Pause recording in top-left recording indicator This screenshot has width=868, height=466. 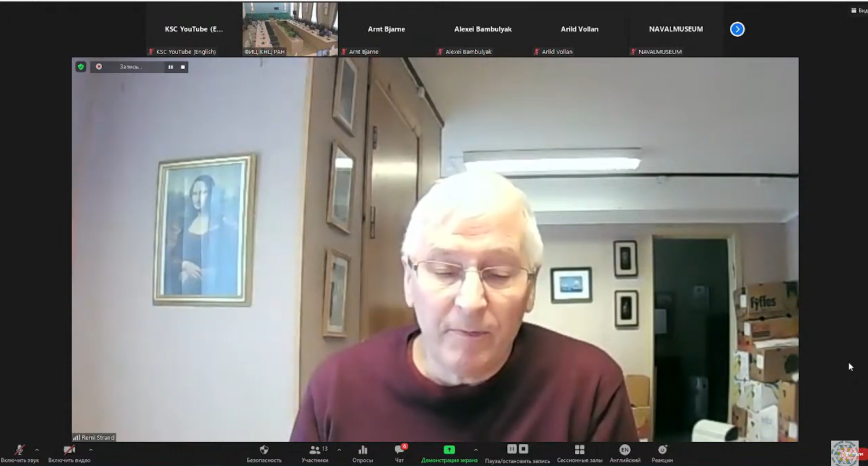point(170,67)
